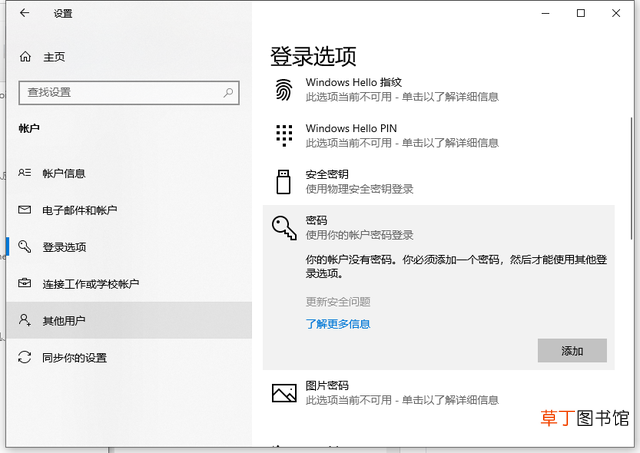The height and width of the screenshot is (453, 640).
Task: Click 添加 button to add password
Action: point(572,351)
